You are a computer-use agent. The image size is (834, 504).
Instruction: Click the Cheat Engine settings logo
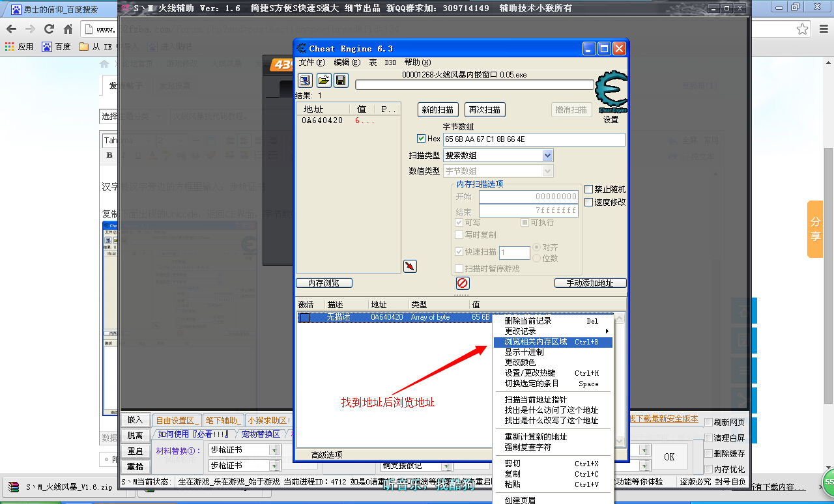(x=611, y=94)
